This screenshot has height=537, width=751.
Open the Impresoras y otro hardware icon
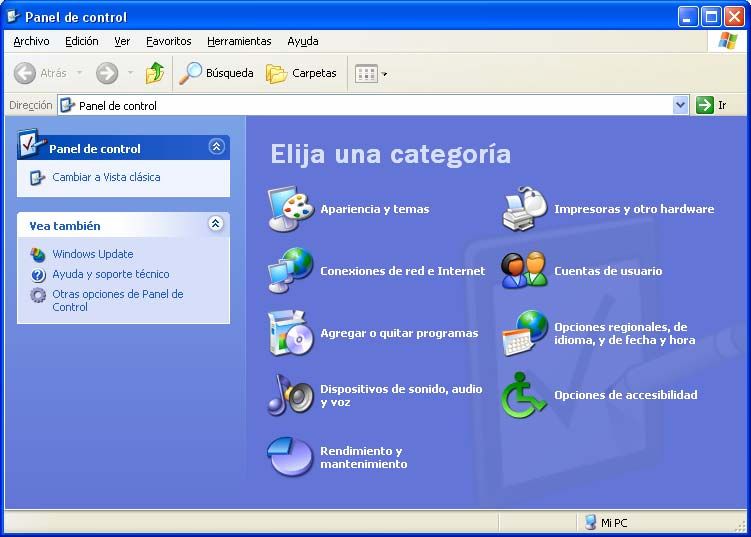coord(524,209)
